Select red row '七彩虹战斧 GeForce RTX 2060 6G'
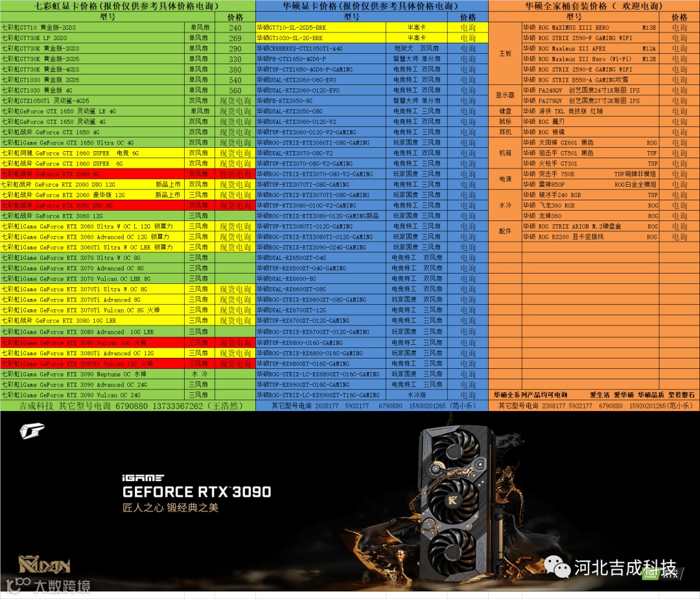Viewport: 700px width, 599px height. click(93, 174)
